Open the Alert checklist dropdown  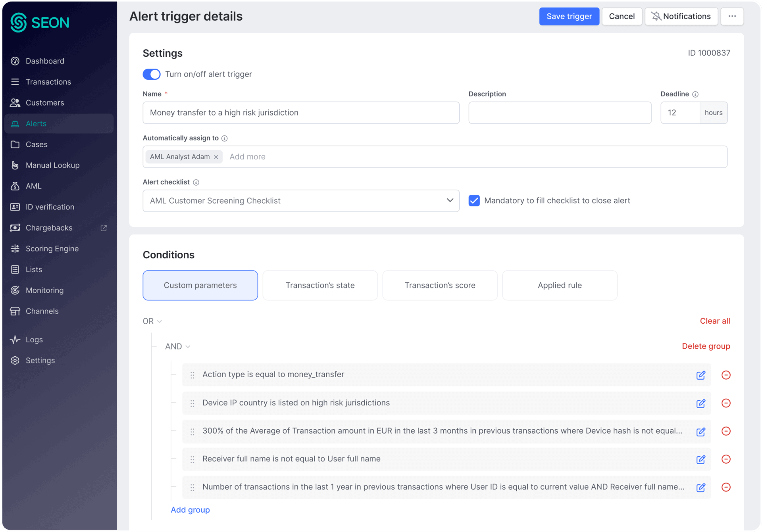click(301, 201)
